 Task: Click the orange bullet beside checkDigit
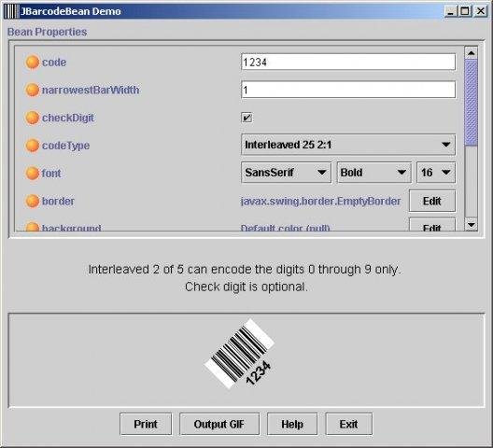point(33,118)
